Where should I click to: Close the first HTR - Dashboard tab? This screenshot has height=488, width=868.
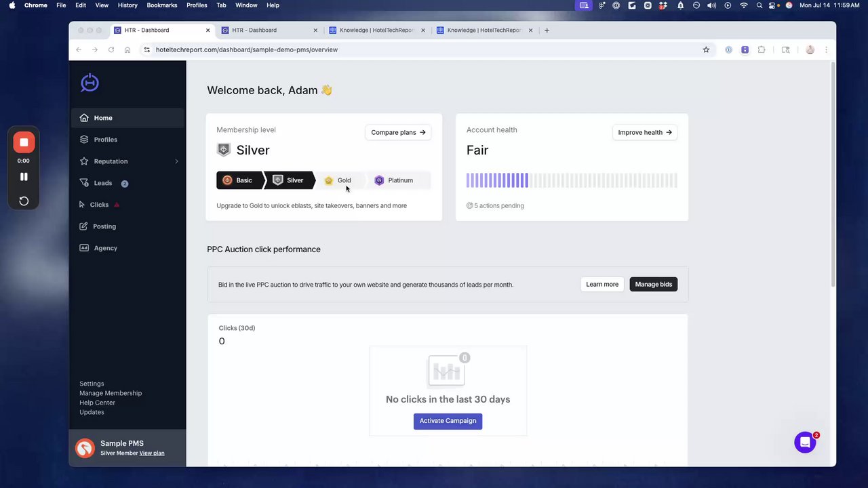coord(208,30)
